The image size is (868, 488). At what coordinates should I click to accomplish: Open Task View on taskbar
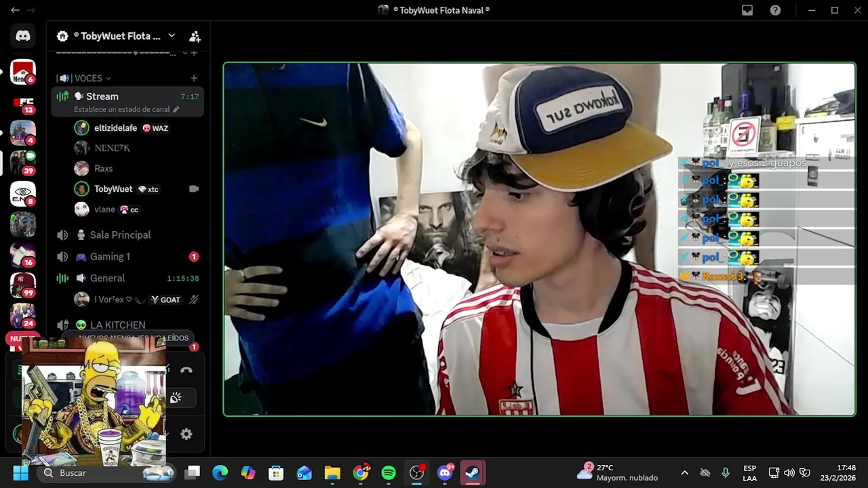point(193,473)
